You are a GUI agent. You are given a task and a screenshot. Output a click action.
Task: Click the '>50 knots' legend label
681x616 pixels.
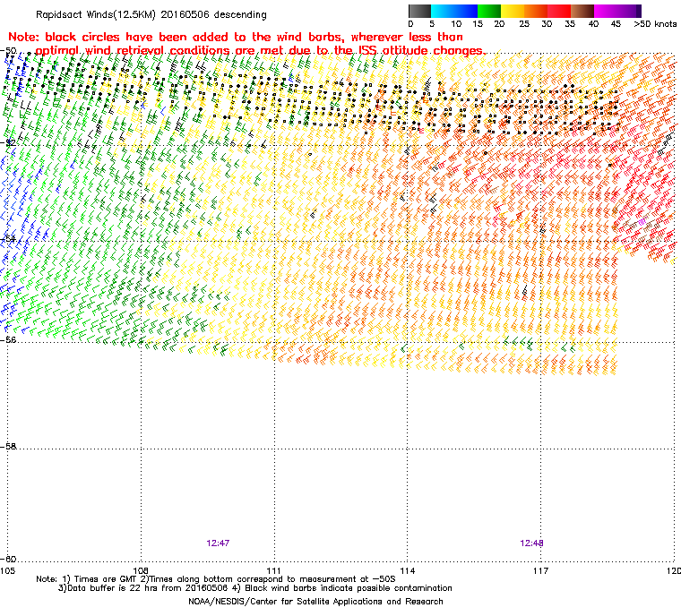(x=655, y=24)
